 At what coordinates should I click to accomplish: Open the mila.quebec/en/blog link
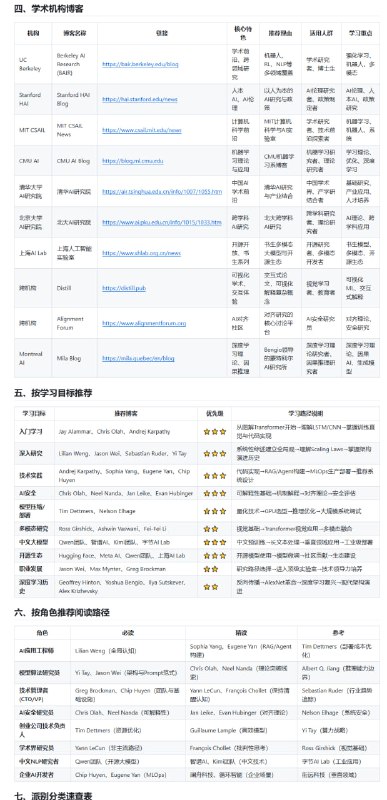tap(138, 358)
